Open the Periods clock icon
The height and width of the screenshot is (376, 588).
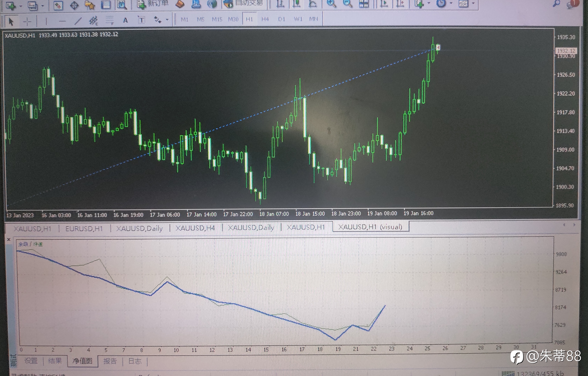(441, 3)
